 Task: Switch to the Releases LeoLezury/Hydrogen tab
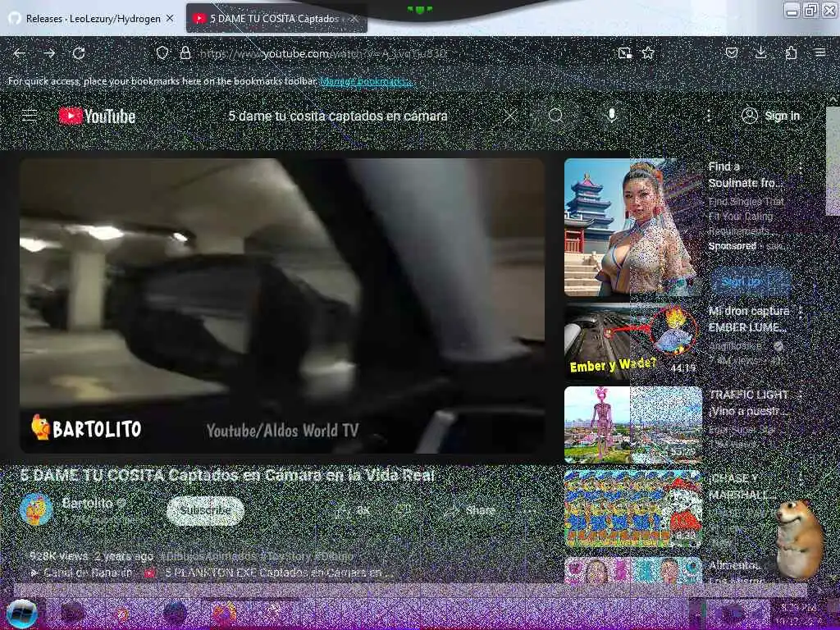93,19
